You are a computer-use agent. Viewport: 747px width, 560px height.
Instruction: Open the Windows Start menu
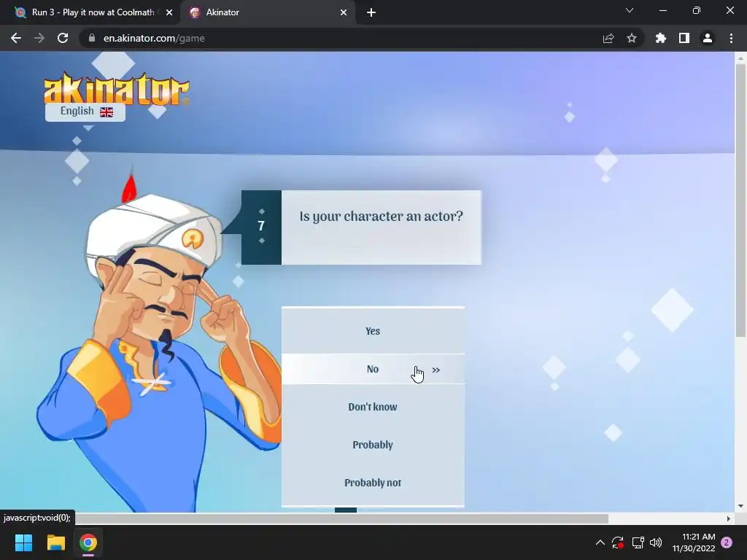[x=23, y=542]
